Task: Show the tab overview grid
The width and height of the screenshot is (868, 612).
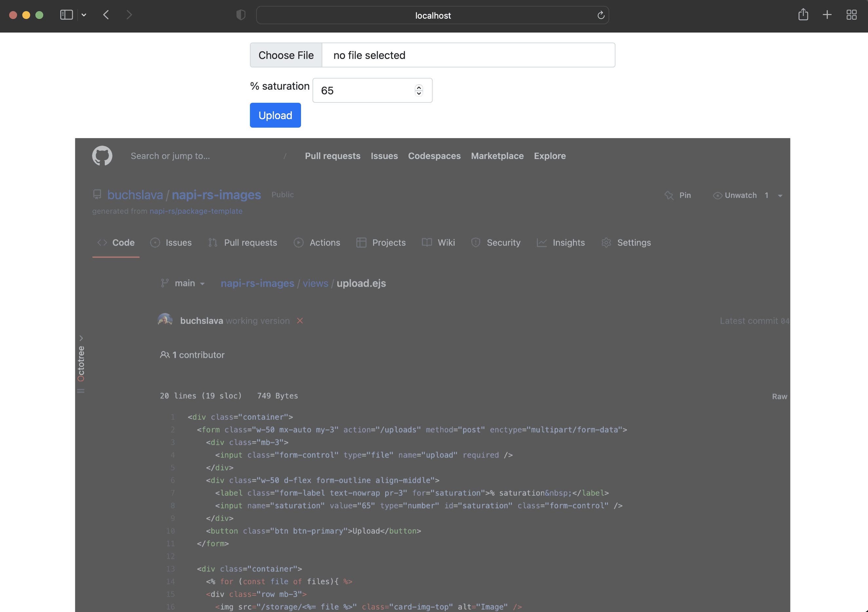Action: click(851, 15)
